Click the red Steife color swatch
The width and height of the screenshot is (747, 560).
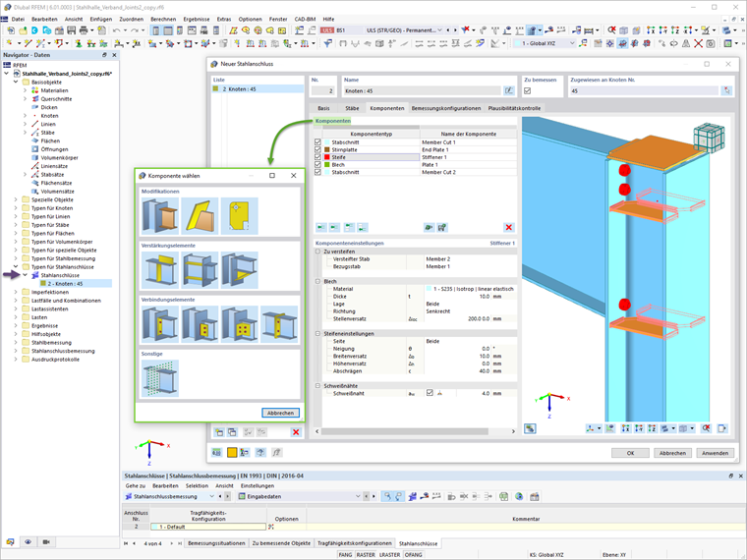(326, 157)
